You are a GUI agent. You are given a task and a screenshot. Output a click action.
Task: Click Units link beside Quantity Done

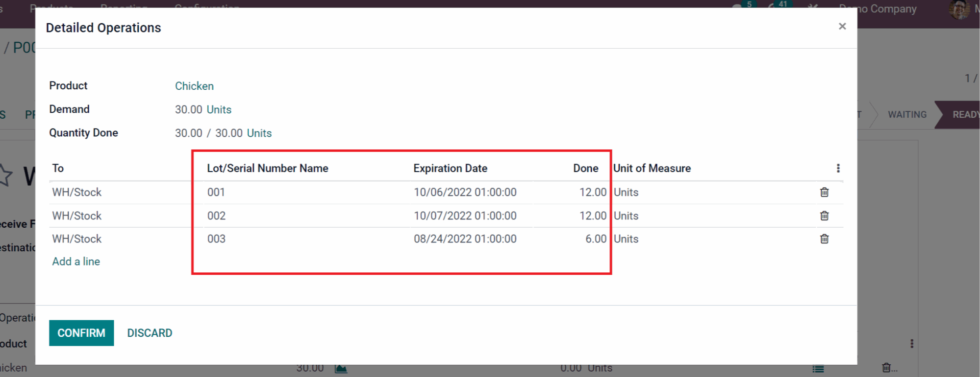(259, 133)
